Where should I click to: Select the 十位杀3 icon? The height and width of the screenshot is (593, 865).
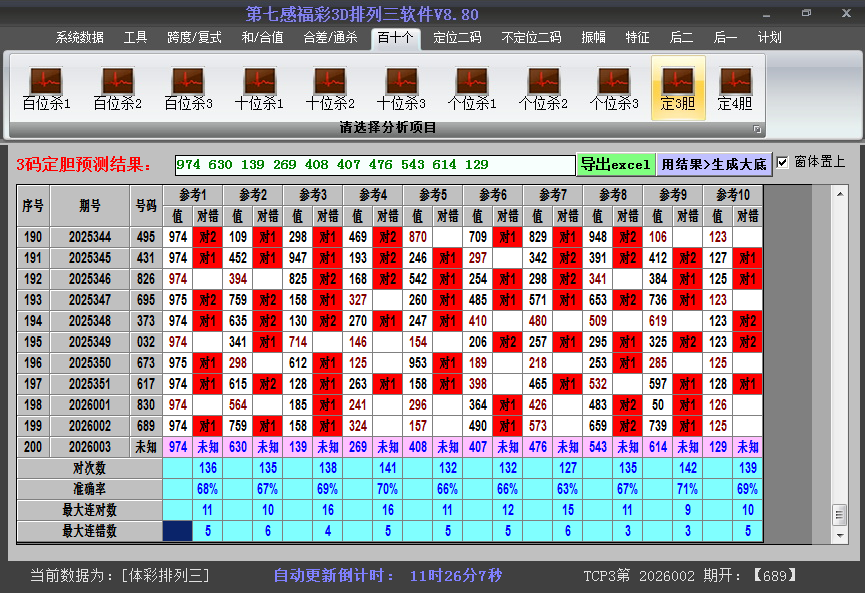coord(401,85)
